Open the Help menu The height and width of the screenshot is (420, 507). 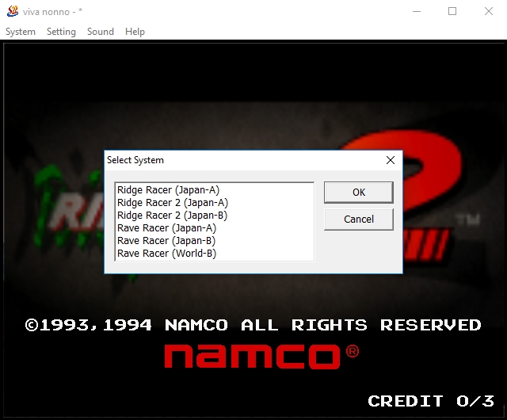pyautogui.click(x=135, y=32)
